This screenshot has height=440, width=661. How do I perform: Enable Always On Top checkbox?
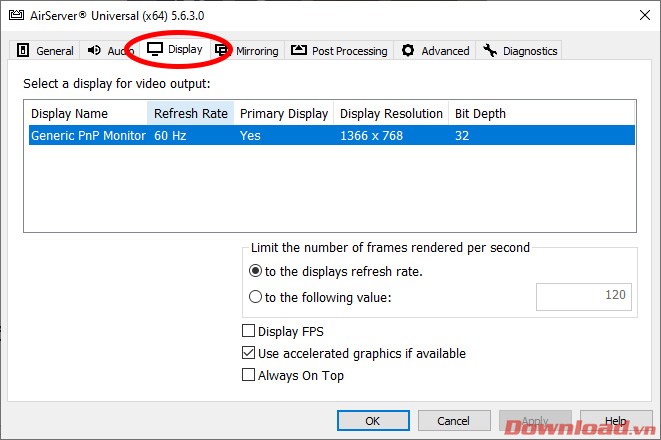click(248, 375)
